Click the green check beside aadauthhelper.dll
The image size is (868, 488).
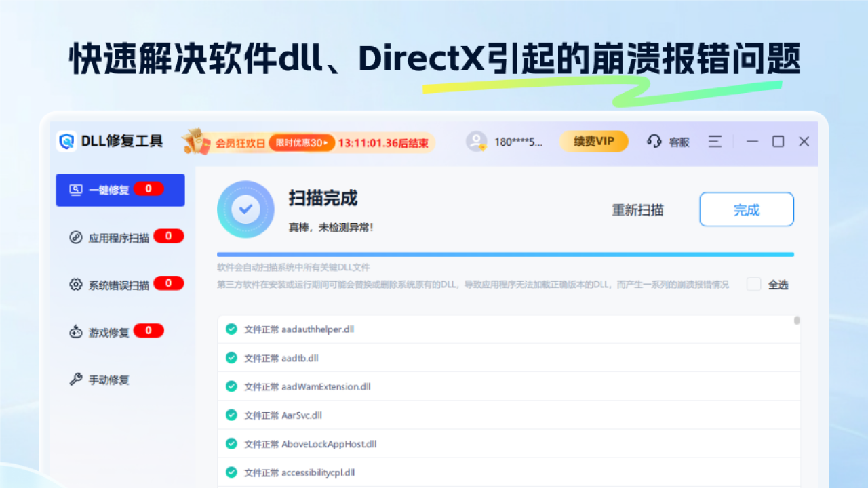tap(231, 329)
